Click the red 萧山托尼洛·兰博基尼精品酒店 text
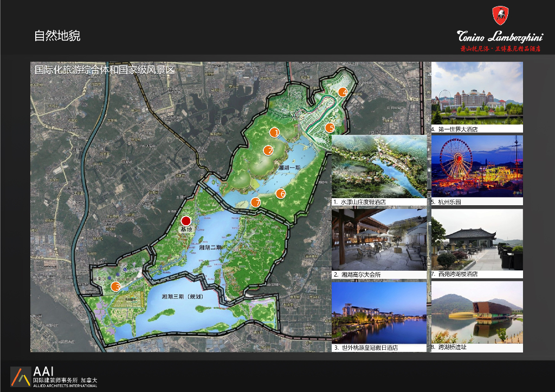This screenshot has height=392, width=555. click(500, 49)
